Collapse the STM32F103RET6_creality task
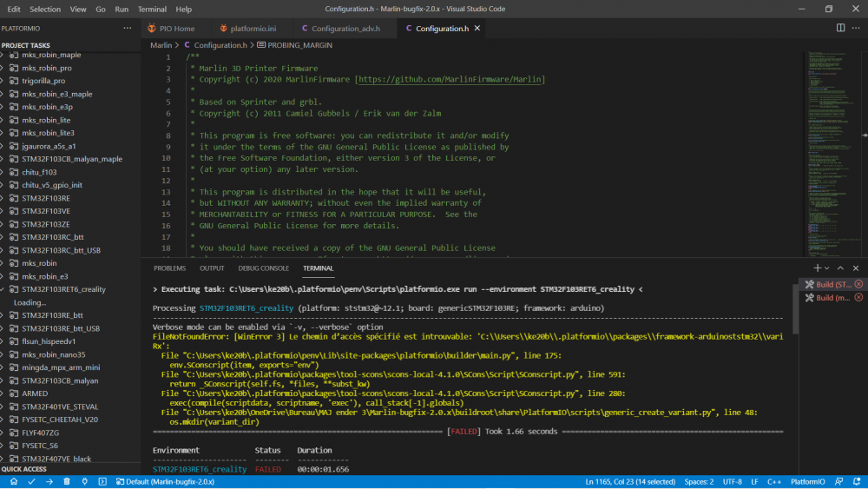868x489 pixels. [3, 289]
